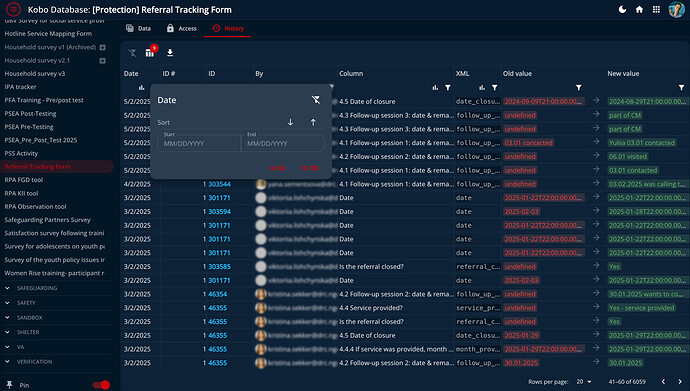Open record ID 46354
Image resolution: width=690 pixels, height=391 pixels.
tap(218, 294)
